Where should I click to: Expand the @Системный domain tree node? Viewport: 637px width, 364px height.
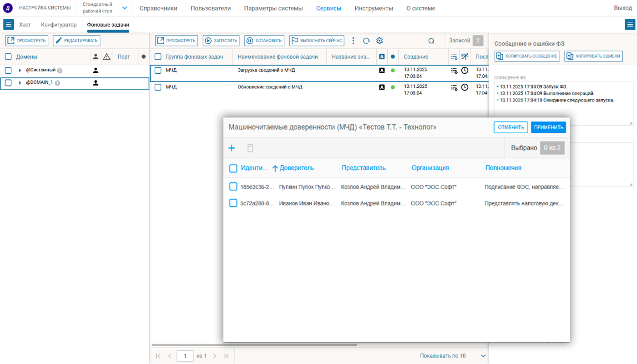coord(20,71)
